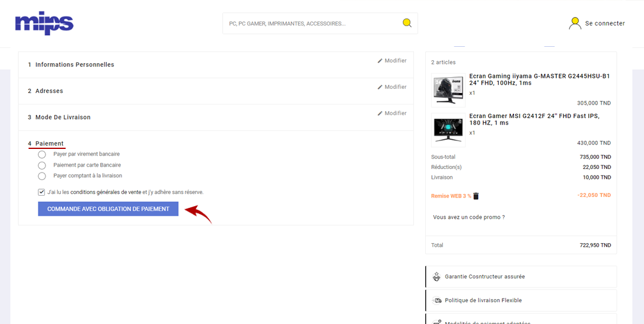Open the mips logo homepage
This screenshot has height=324, width=644.
tap(44, 23)
